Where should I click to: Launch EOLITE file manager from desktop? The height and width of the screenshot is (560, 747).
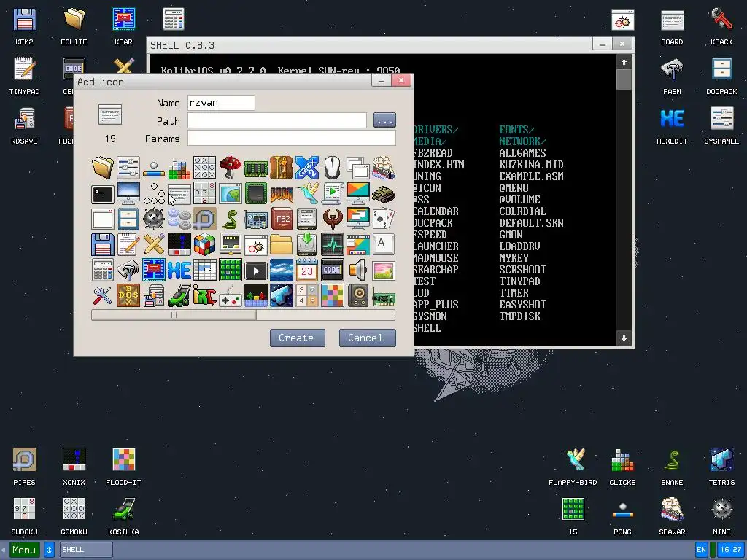pyautogui.click(x=74, y=26)
